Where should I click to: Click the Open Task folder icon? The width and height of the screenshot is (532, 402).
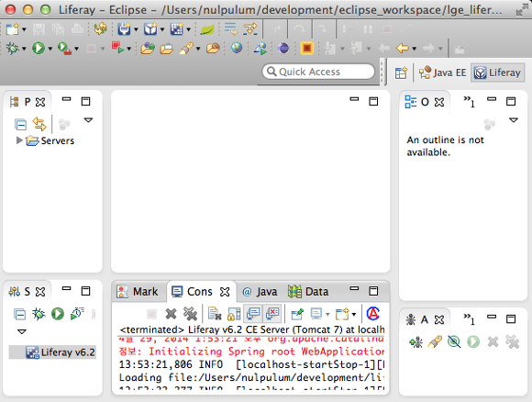(167, 49)
